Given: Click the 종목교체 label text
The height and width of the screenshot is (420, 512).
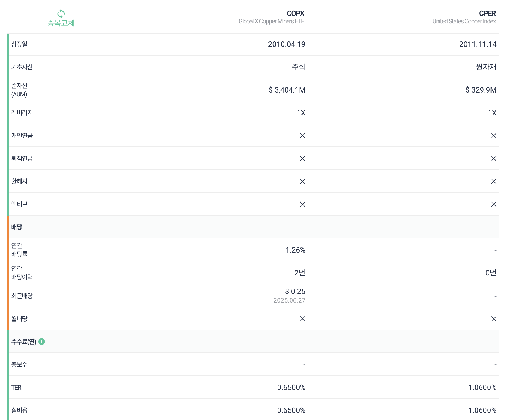Looking at the screenshot, I should [x=61, y=23].
